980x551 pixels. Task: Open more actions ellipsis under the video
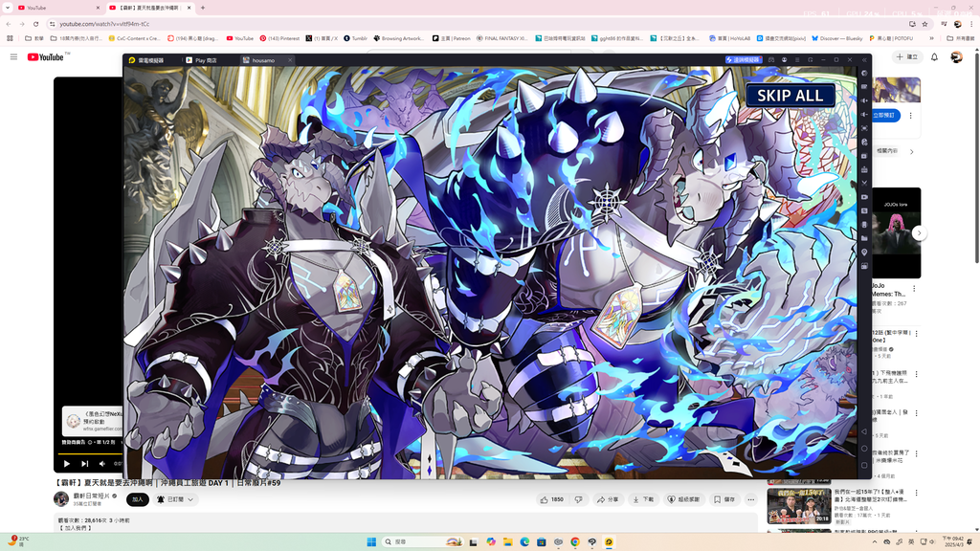point(750,499)
